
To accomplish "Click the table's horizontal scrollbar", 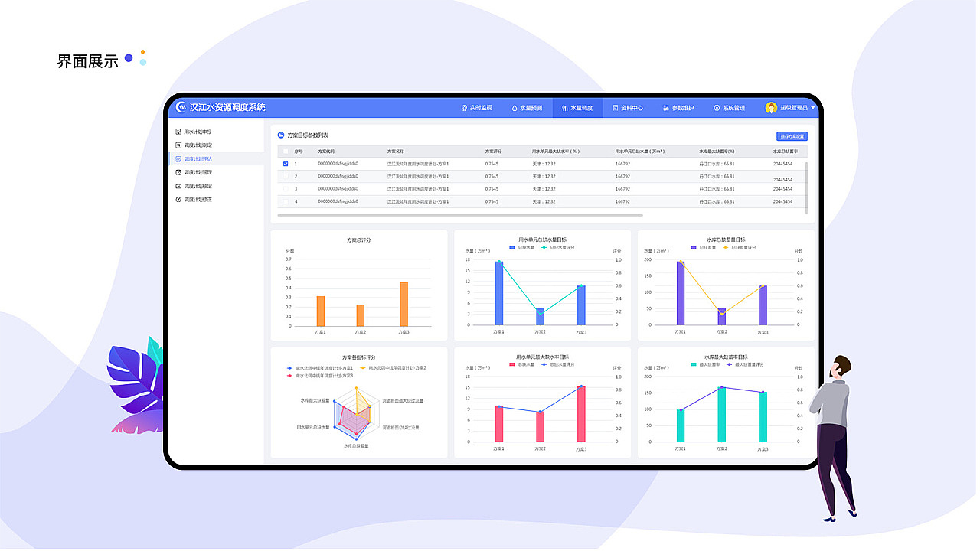I will click(x=461, y=216).
